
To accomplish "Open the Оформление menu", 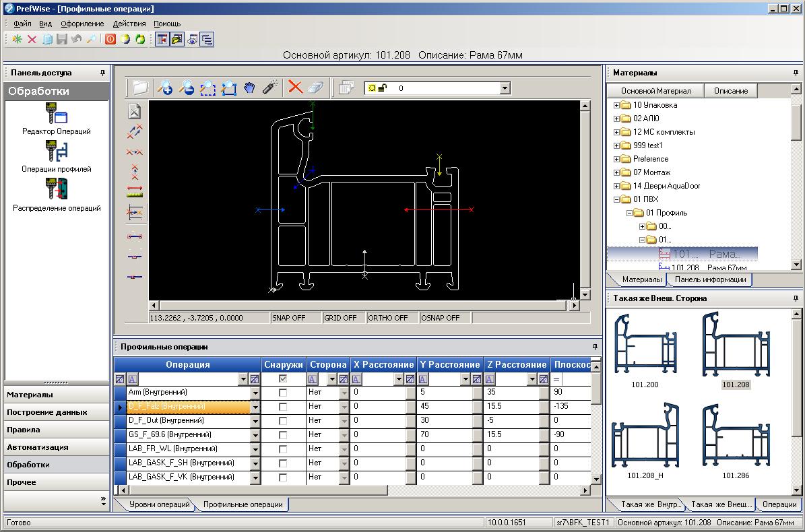I will coord(82,24).
